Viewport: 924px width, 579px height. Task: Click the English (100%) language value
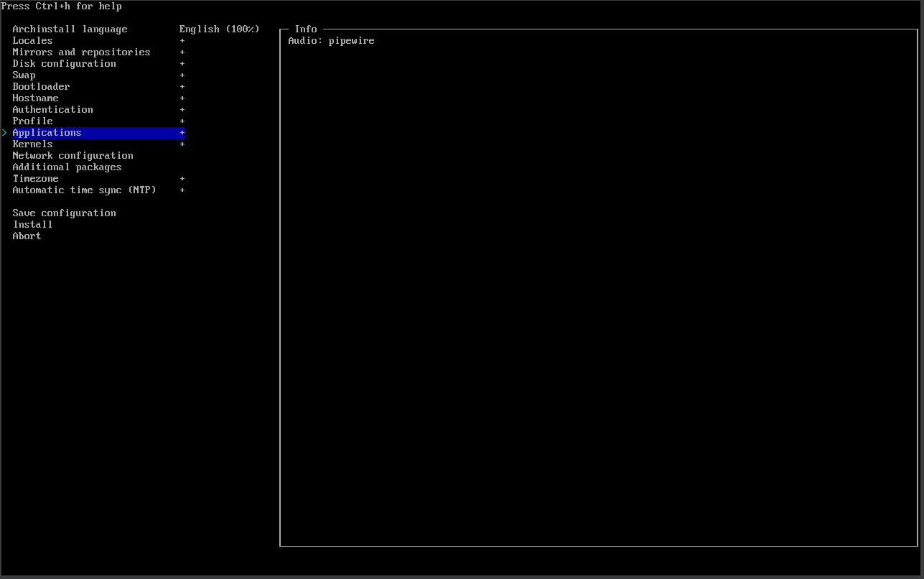click(219, 29)
